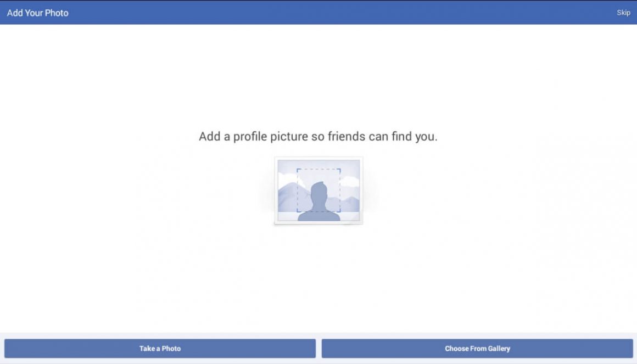
Task: Select the 'Add Your Photo' header title
Action: pos(38,13)
